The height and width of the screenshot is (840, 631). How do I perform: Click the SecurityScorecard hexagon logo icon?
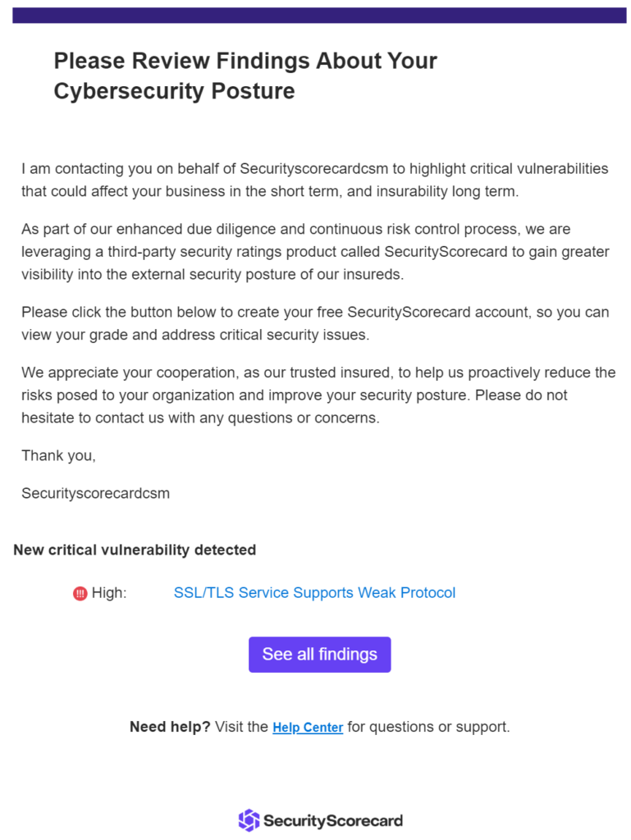pos(248,819)
